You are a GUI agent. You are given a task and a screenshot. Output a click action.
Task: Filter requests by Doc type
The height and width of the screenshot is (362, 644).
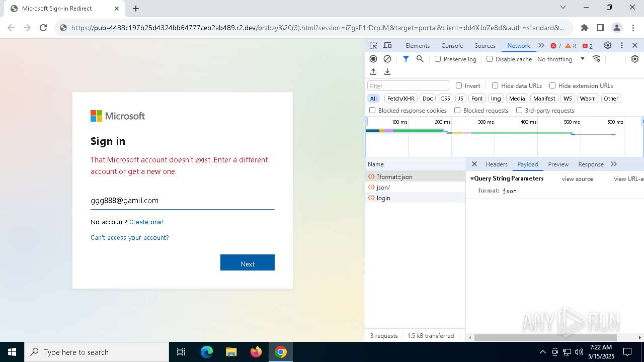click(428, 99)
